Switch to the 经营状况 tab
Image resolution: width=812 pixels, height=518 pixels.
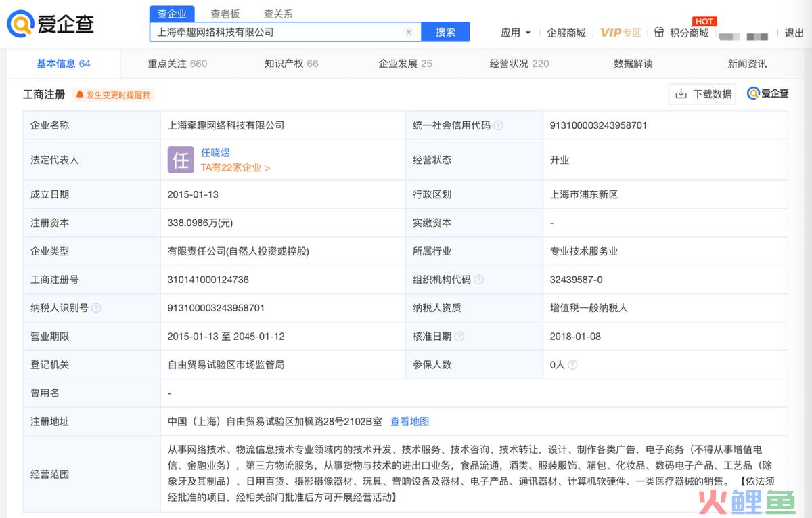(519, 64)
